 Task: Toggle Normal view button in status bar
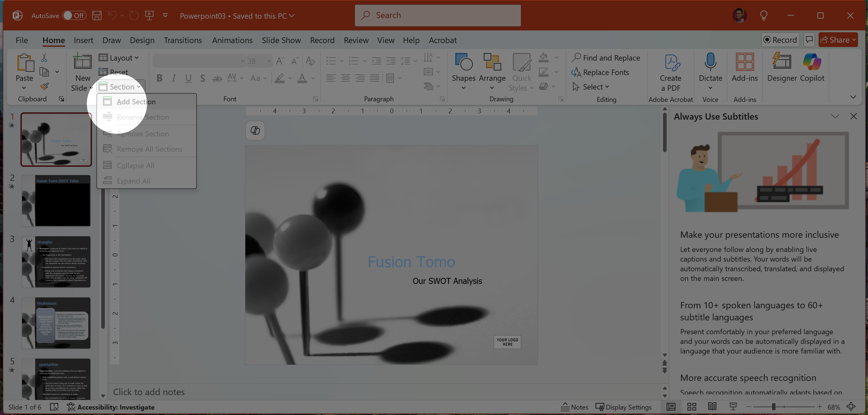tap(671, 407)
